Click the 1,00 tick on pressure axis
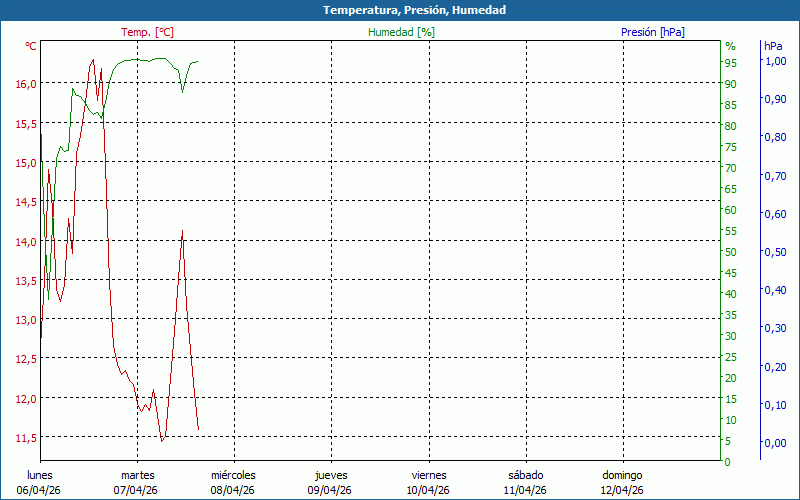This screenshot has width=800, height=500. coord(774,61)
